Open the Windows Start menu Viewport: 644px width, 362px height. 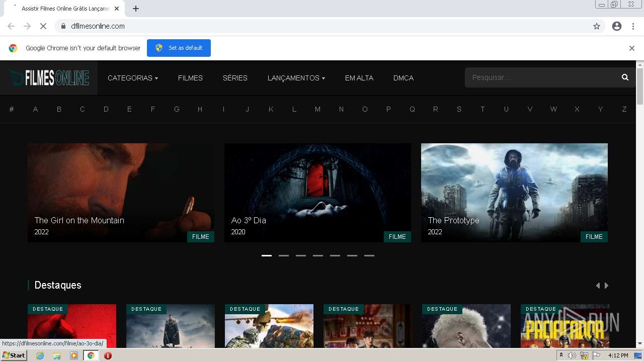(x=14, y=355)
